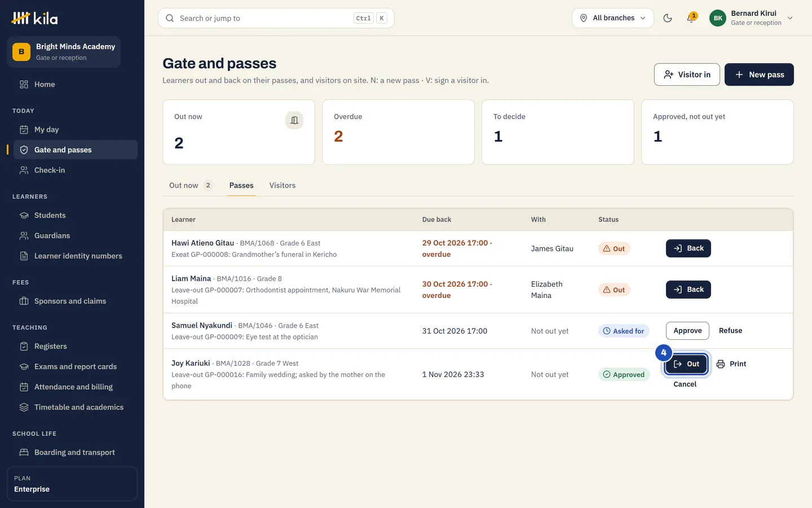
Task: Click the Gate and passes shield icon
Action: pyautogui.click(x=24, y=150)
